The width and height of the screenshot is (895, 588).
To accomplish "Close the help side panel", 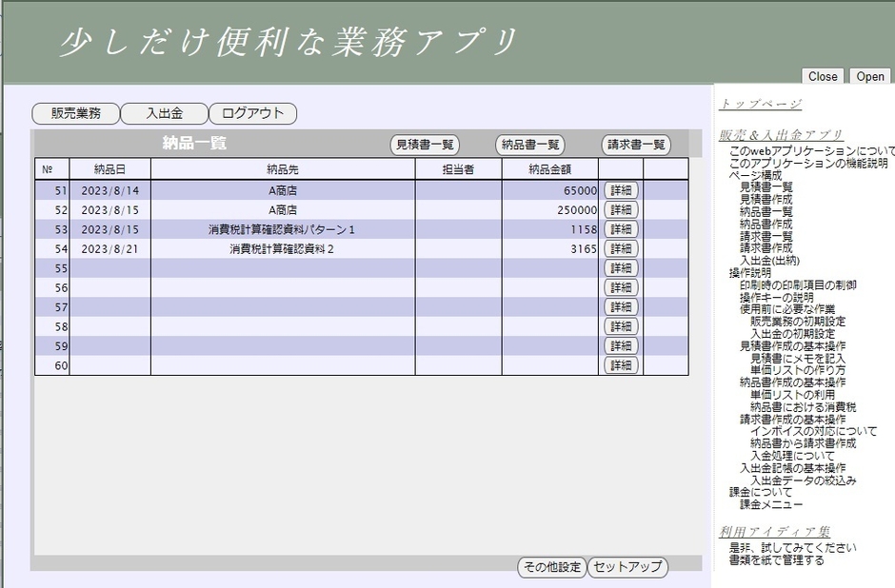I will point(823,77).
